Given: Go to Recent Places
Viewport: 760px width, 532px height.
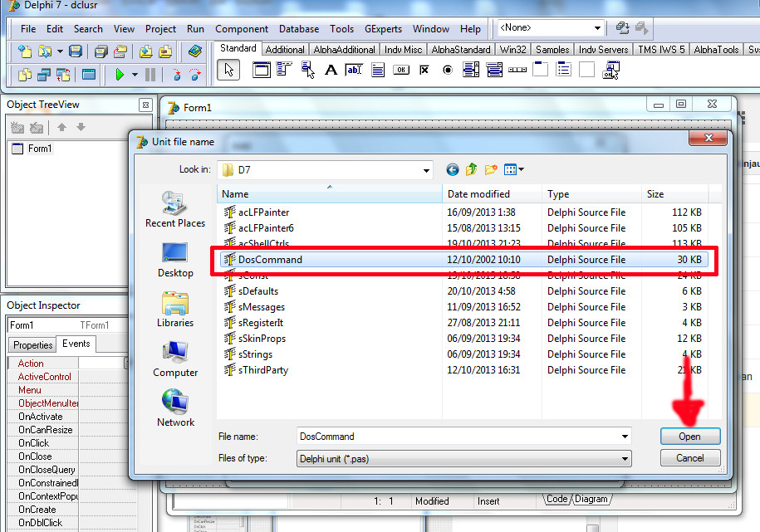Looking at the screenshot, I should pyautogui.click(x=175, y=209).
